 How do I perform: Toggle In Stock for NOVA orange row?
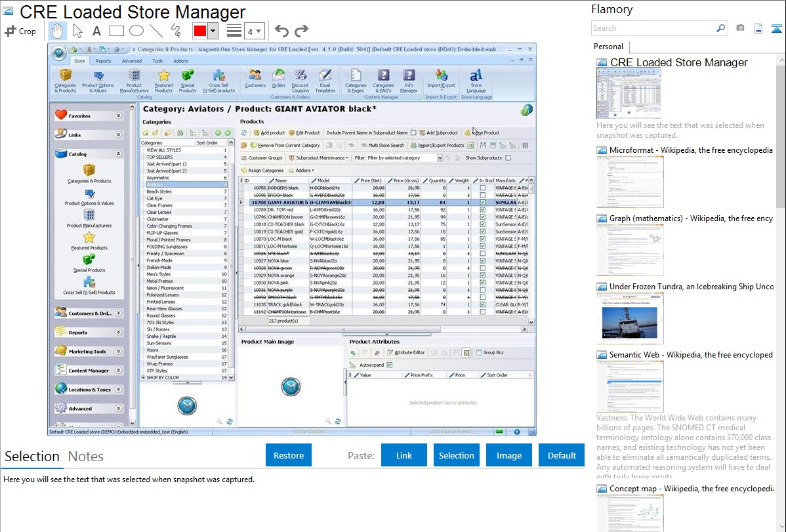[x=483, y=276]
